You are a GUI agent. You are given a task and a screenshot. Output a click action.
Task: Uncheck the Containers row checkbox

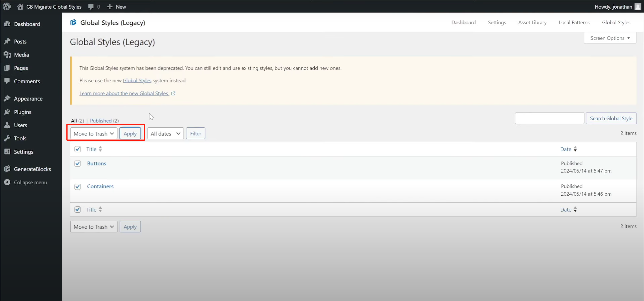[x=78, y=186]
